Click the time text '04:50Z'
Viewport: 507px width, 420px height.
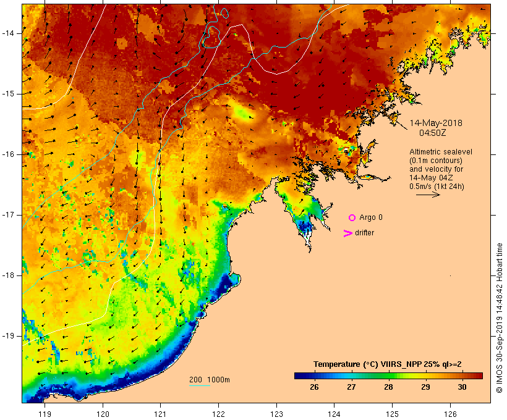(433, 133)
